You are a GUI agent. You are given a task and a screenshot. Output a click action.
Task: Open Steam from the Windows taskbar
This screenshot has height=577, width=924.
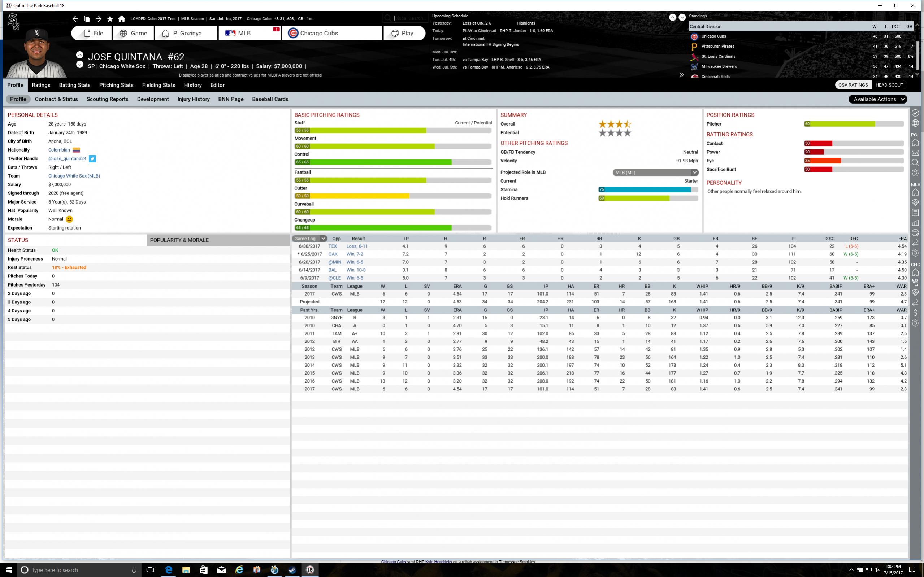pyautogui.click(x=292, y=570)
